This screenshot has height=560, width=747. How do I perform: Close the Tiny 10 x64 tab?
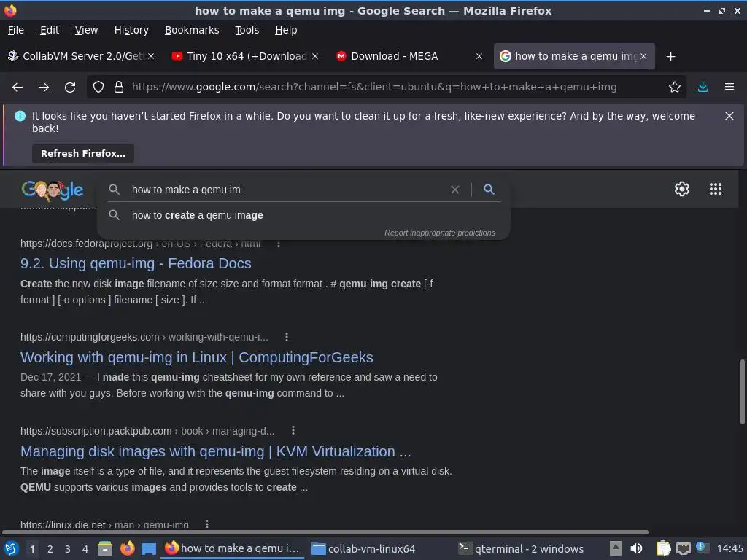tap(315, 56)
